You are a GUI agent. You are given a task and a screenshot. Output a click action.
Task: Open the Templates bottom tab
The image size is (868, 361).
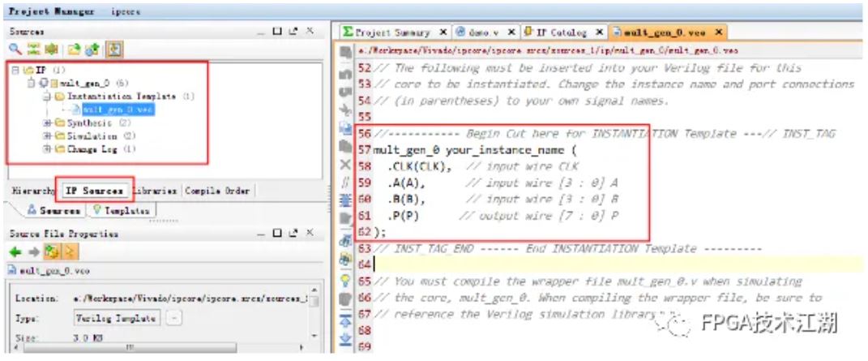(x=122, y=210)
